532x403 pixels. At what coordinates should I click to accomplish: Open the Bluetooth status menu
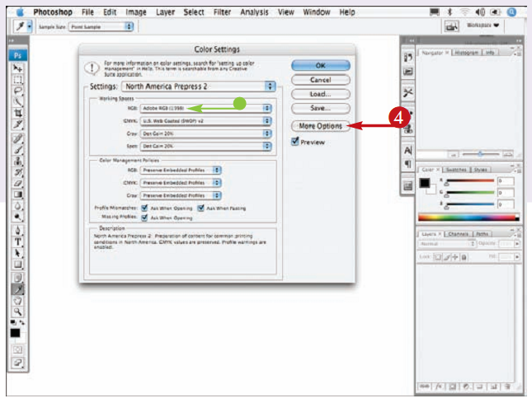(x=450, y=12)
